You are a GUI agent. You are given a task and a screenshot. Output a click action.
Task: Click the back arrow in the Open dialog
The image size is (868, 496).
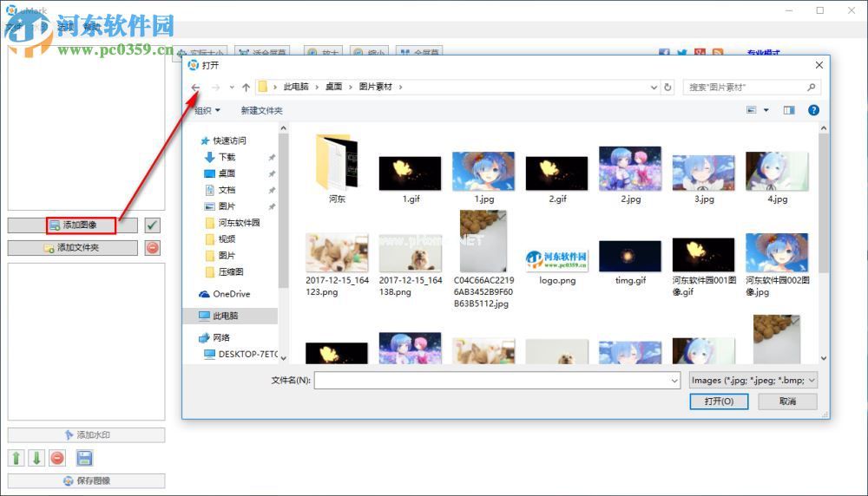pos(195,88)
